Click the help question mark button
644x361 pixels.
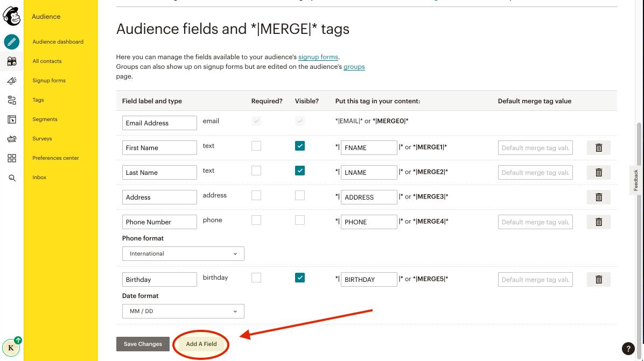(x=627, y=349)
